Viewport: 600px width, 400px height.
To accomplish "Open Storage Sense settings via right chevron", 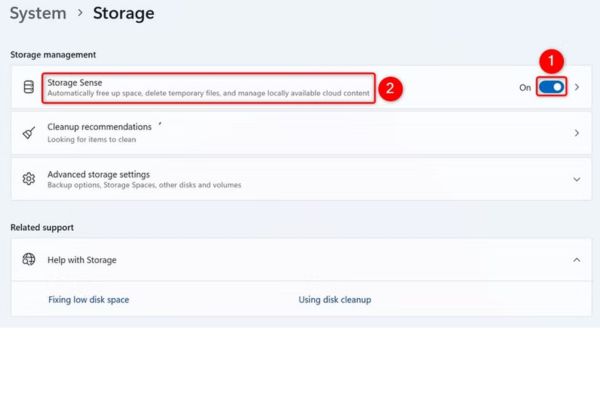I will coord(577,88).
